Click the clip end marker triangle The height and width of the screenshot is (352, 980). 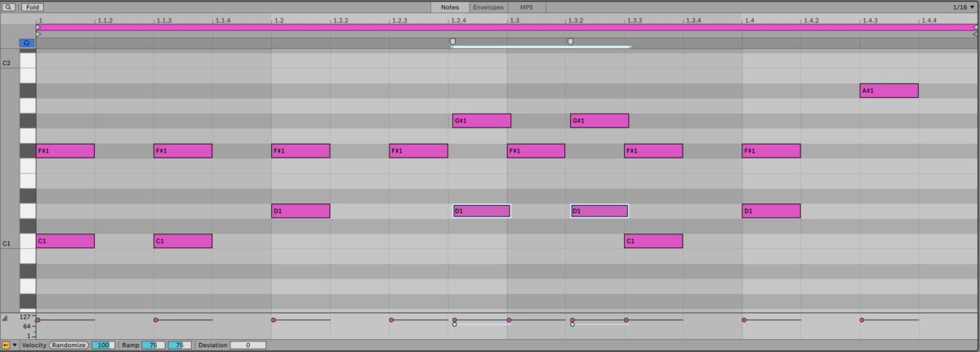[x=974, y=27]
